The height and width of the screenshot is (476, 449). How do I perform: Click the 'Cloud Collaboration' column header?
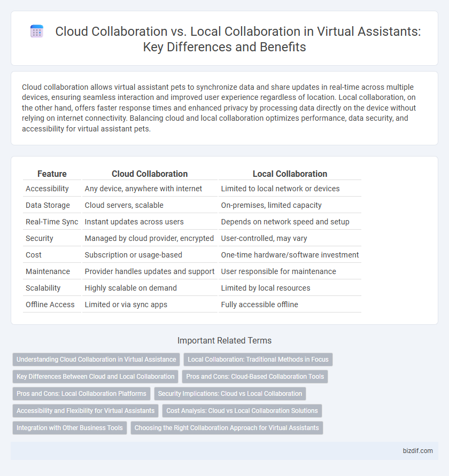point(150,174)
